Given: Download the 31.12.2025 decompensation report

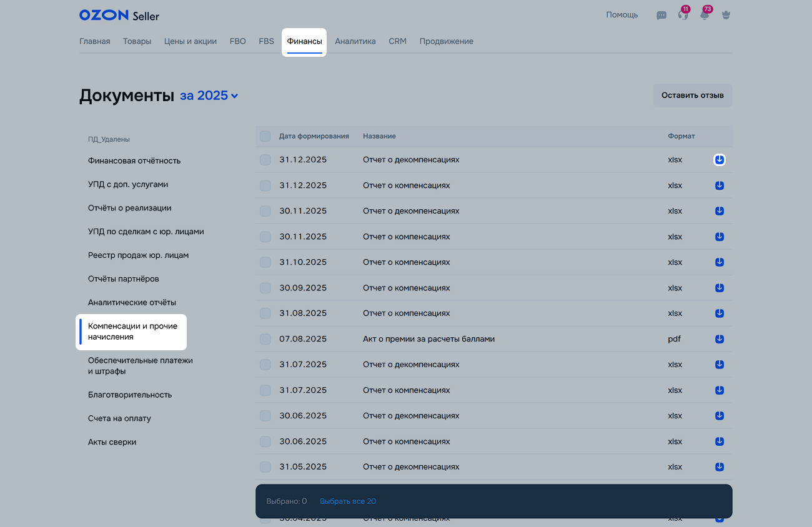Looking at the screenshot, I should (720, 160).
